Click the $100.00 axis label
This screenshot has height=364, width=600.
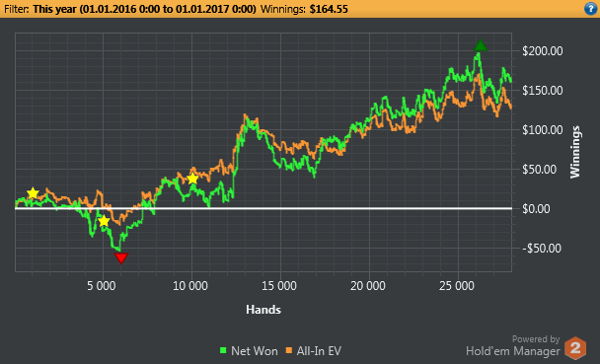[542, 130]
